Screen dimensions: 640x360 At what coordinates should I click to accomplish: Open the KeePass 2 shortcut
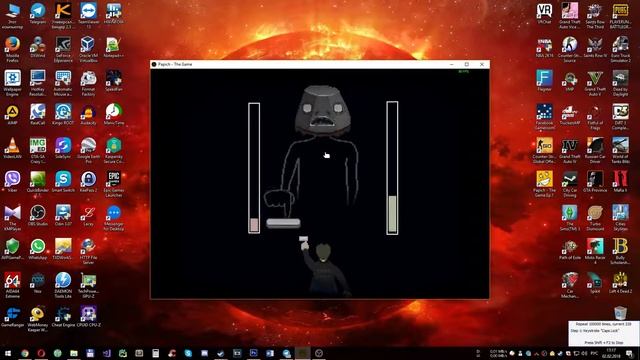[88, 181]
